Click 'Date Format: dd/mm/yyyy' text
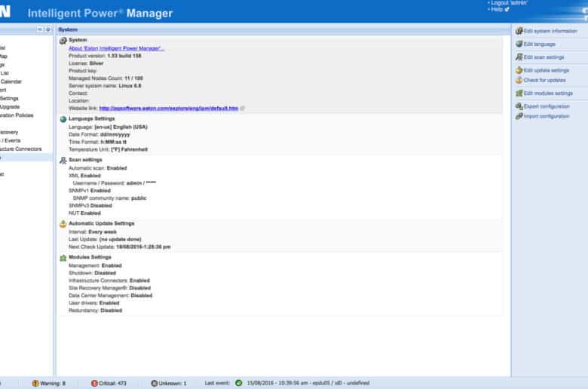The image size is (588, 389). 100,134
